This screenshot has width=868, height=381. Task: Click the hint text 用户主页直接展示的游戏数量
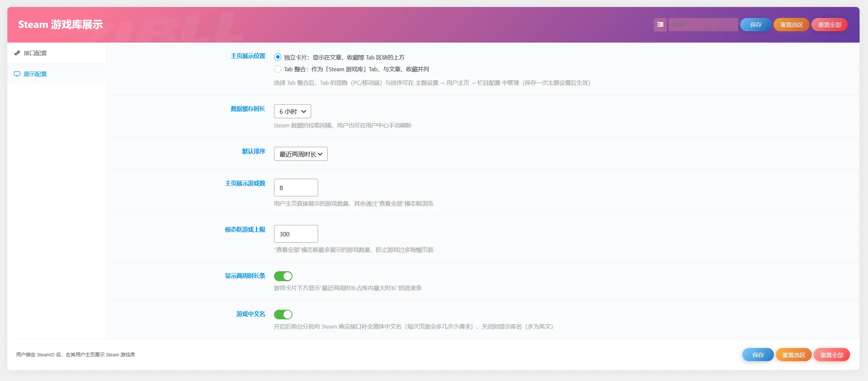click(353, 204)
